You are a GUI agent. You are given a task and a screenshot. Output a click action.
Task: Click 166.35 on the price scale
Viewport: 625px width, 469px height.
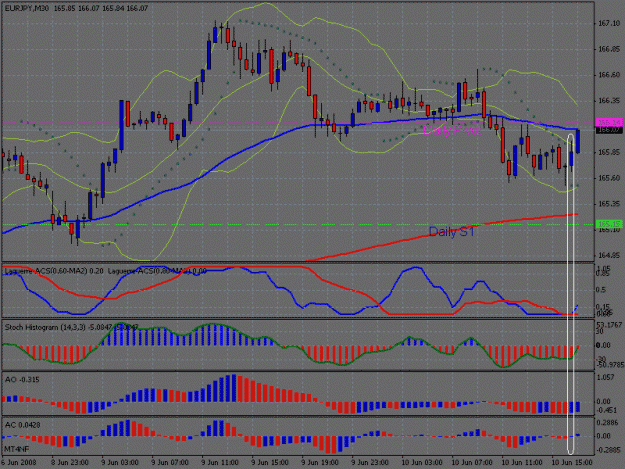click(609, 101)
